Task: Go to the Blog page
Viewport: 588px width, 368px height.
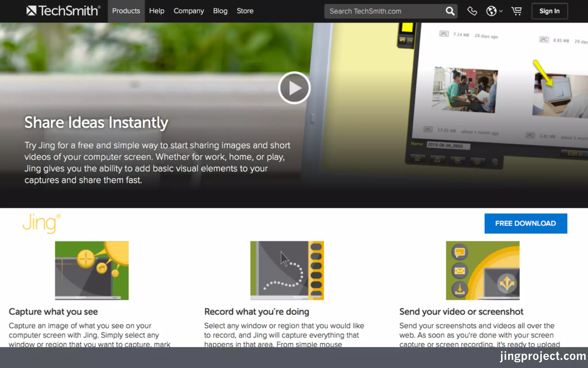Action: [220, 11]
